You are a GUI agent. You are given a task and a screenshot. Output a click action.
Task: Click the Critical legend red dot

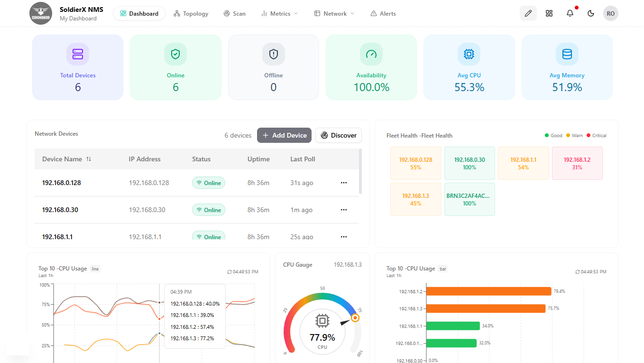589,136
